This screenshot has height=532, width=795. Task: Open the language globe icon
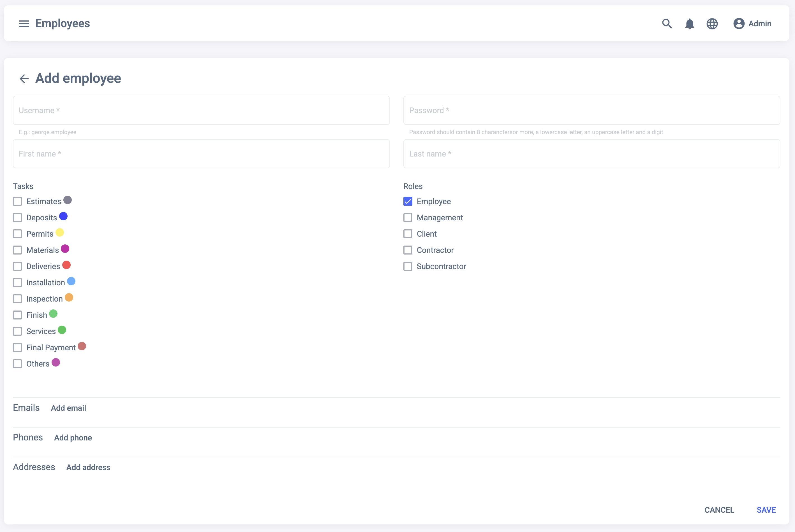(712, 24)
